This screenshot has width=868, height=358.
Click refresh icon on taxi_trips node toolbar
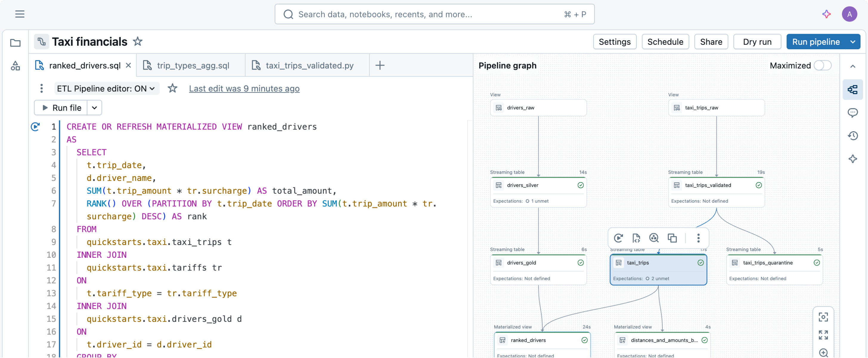(x=618, y=238)
